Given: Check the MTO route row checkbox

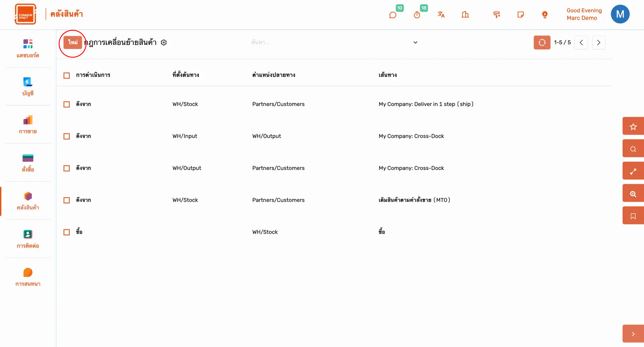Looking at the screenshot, I should 67,200.
